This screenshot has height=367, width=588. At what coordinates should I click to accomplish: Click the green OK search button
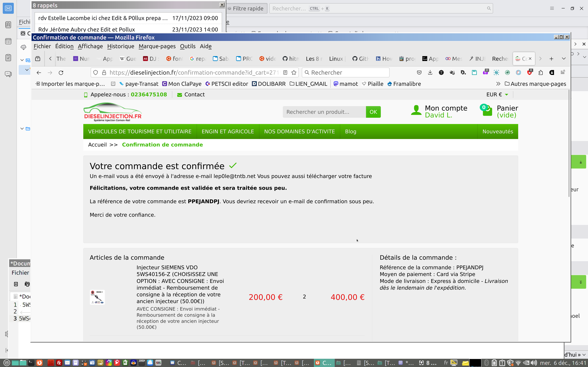[x=373, y=112]
